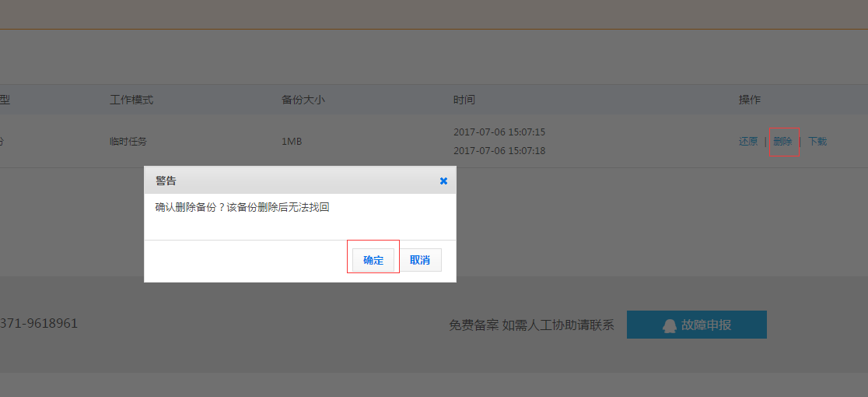This screenshot has height=397, width=868.
Task: Click the 备份大小 column header
Action: tap(303, 100)
